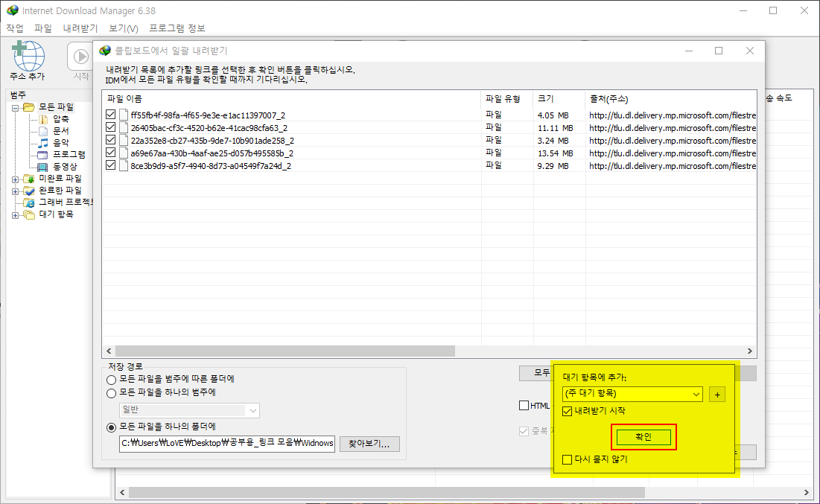This screenshot has height=504, width=820.
Task: Click the plus button to add queue
Action: pos(717,395)
